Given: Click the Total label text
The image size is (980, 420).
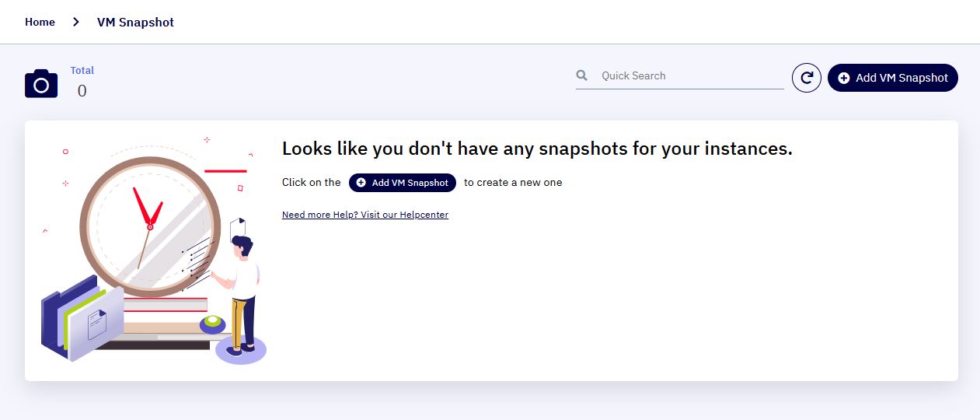Looking at the screenshot, I should coord(82,70).
